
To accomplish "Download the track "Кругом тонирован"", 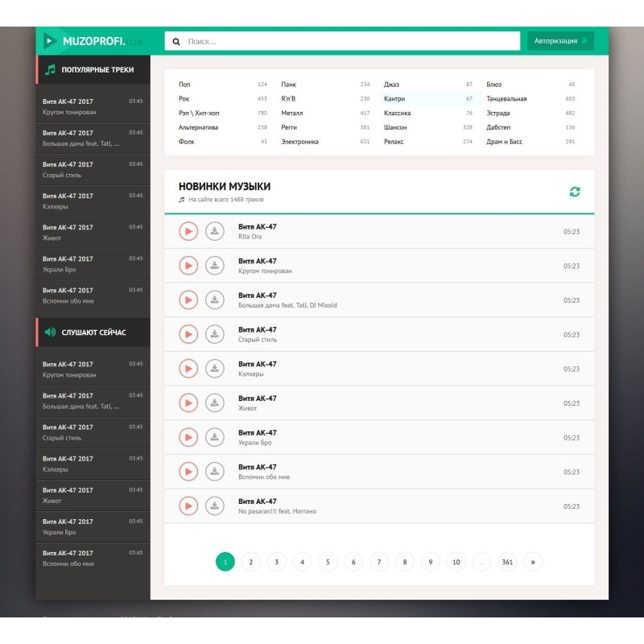I will [214, 266].
